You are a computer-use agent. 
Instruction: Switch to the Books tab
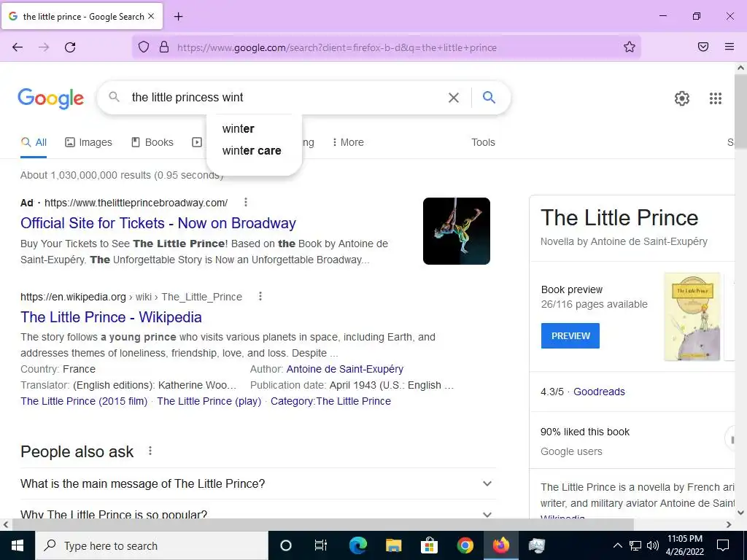coord(152,142)
